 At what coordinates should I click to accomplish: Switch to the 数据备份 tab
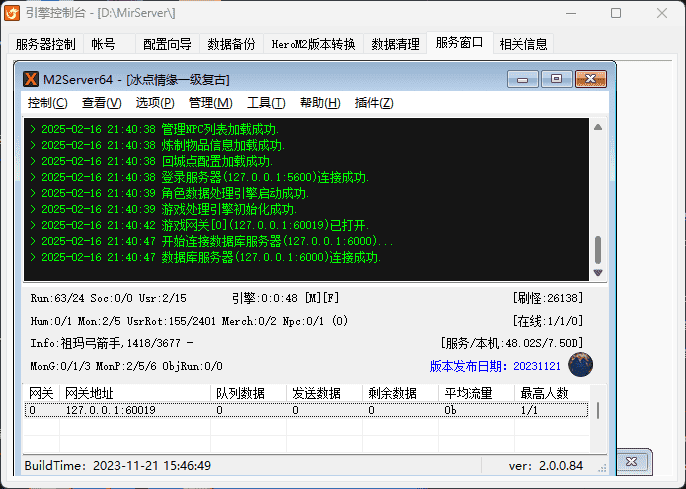[x=231, y=44]
